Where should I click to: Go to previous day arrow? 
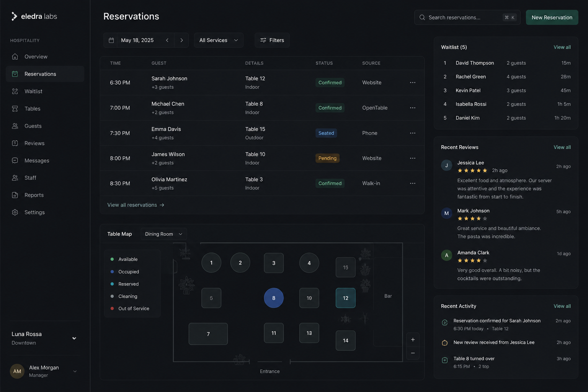click(167, 40)
